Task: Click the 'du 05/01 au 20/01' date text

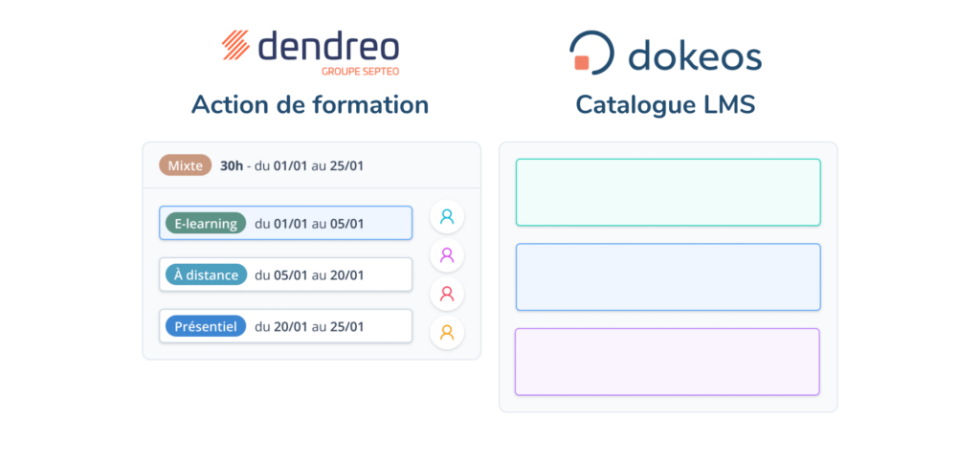Action: (x=309, y=275)
